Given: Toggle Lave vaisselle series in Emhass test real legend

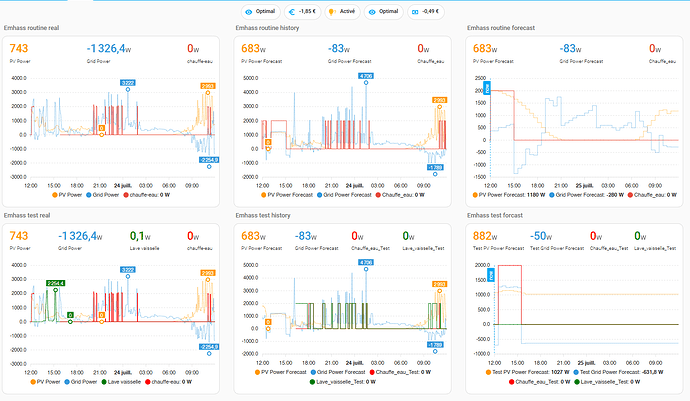Looking at the screenshot, I should coord(121,382).
